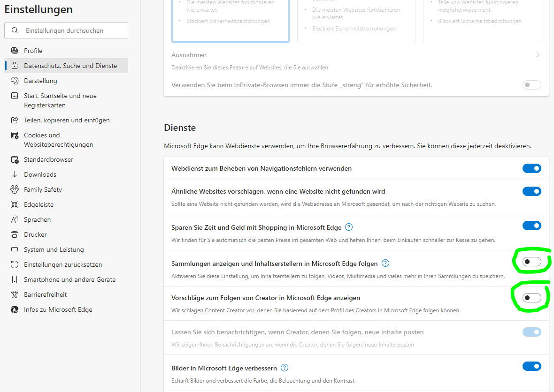Turn off Ähnliche Websites vorschlagen toggle
Image resolution: width=554 pixels, height=392 pixels.
(532, 191)
